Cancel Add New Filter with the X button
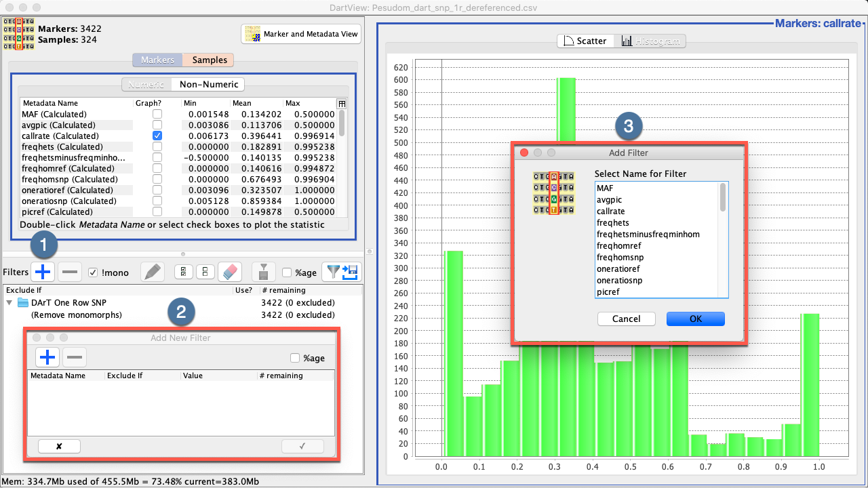The height and width of the screenshot is (488, 868). [59, 446]
